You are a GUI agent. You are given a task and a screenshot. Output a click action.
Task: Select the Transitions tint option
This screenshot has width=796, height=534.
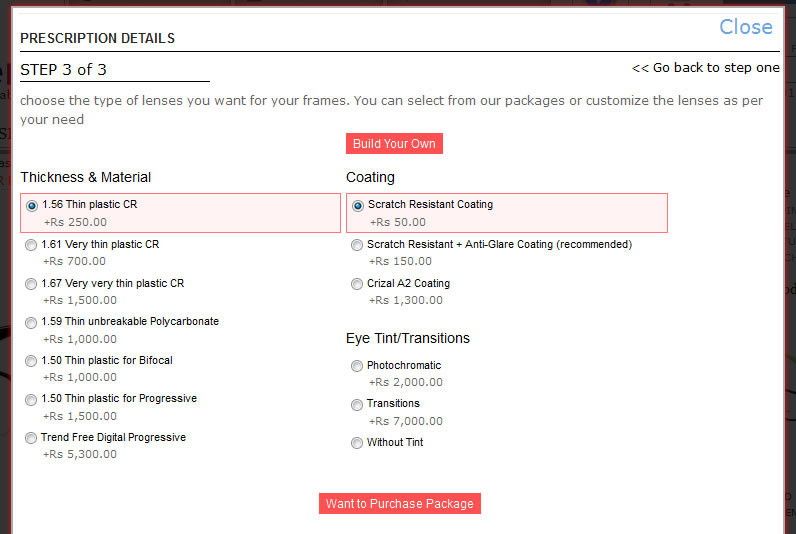(x=357, y=404)
